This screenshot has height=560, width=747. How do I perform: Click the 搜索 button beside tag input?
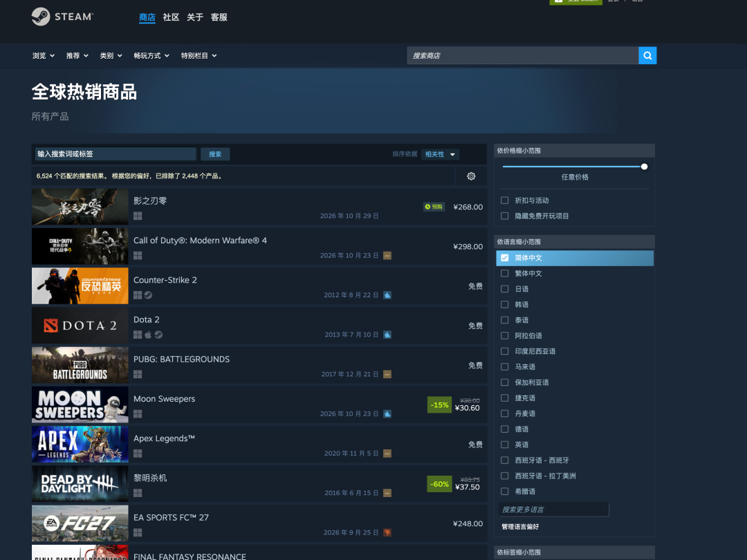coord(215,154)
